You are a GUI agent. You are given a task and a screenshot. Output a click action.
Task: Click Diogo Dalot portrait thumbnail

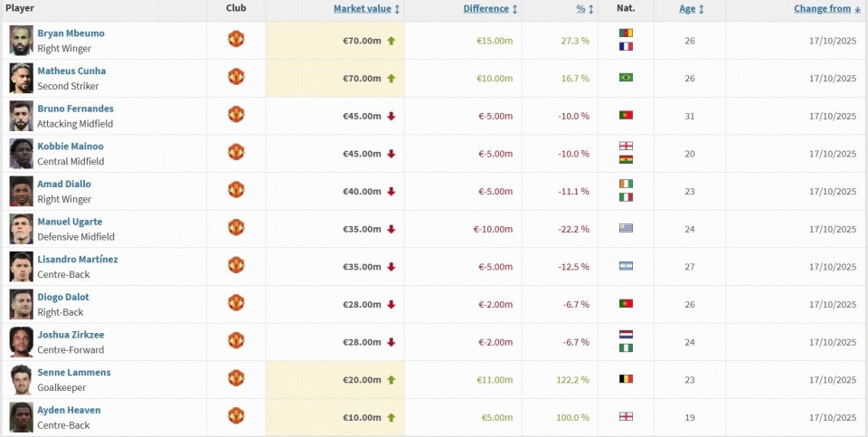(21, 304)
